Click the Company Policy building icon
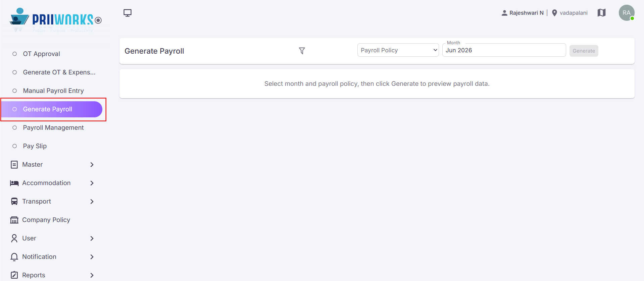 coord(14,220)
